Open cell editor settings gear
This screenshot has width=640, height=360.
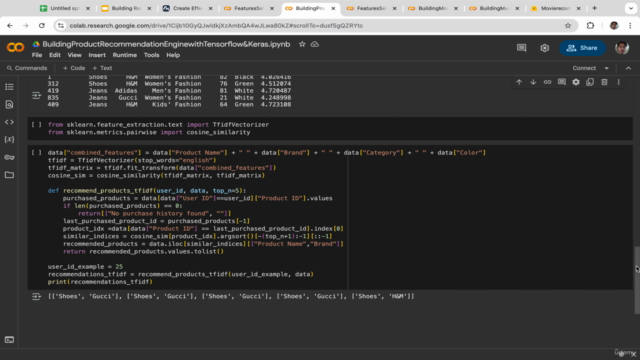click(576, 82)
